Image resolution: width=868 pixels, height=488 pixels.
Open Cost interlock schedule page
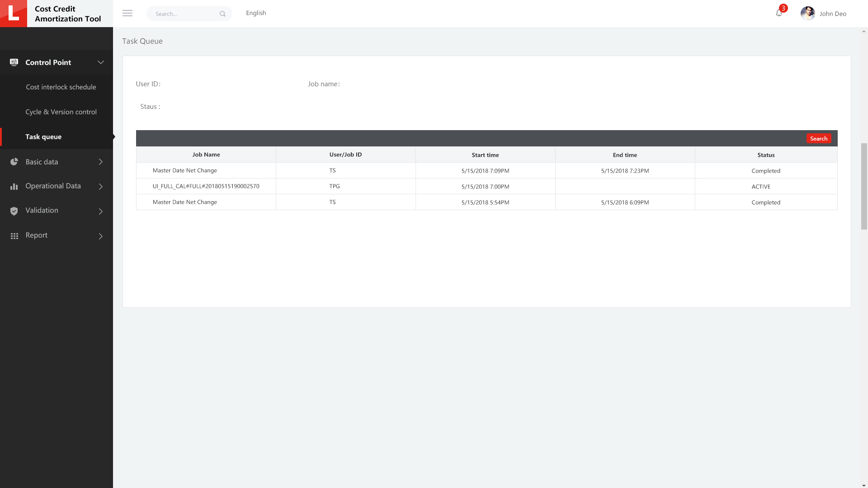[61, 87]
